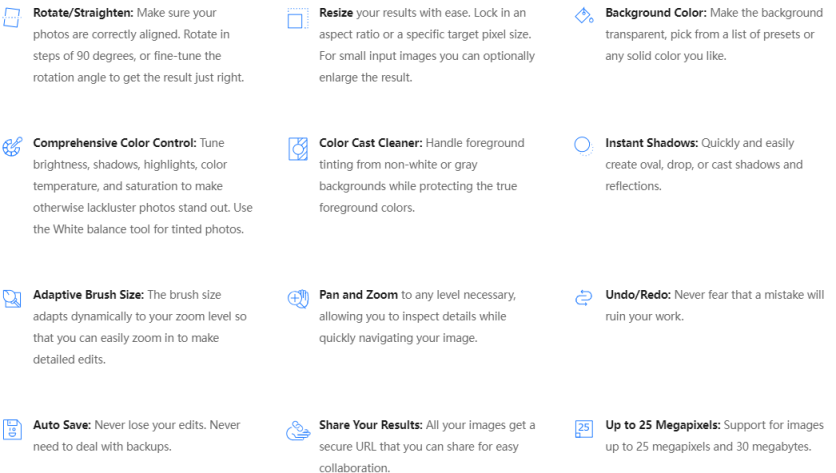836x473 pixels.
Task: Click the Adaptive Brush Size icon
Action: tap(12, 298)
